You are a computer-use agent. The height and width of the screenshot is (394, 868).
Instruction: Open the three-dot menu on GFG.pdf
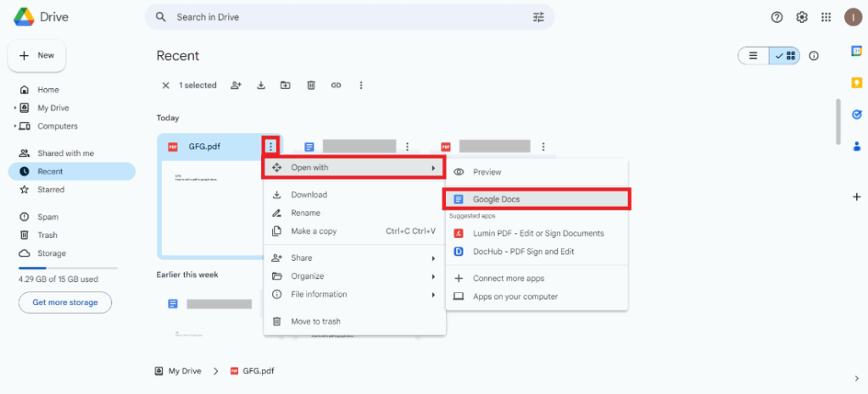tap(270, 146)
